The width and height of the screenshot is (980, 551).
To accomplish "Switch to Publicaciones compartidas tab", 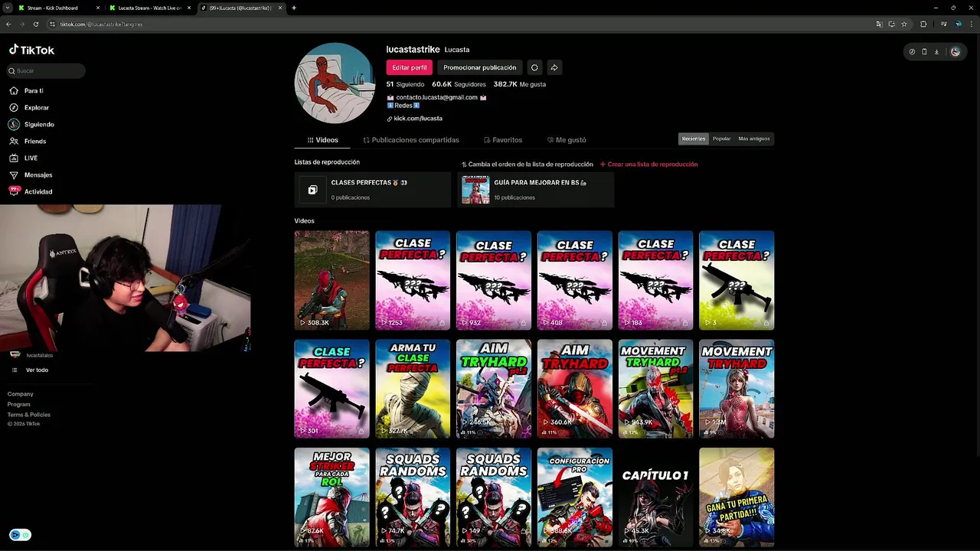I will (x=411, y=140).
